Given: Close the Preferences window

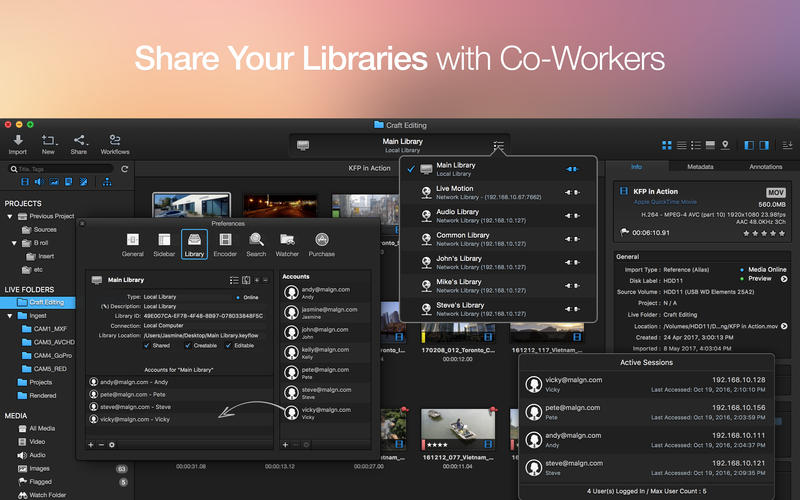Looking at the screenshot, I should click(x=82, y=223).
